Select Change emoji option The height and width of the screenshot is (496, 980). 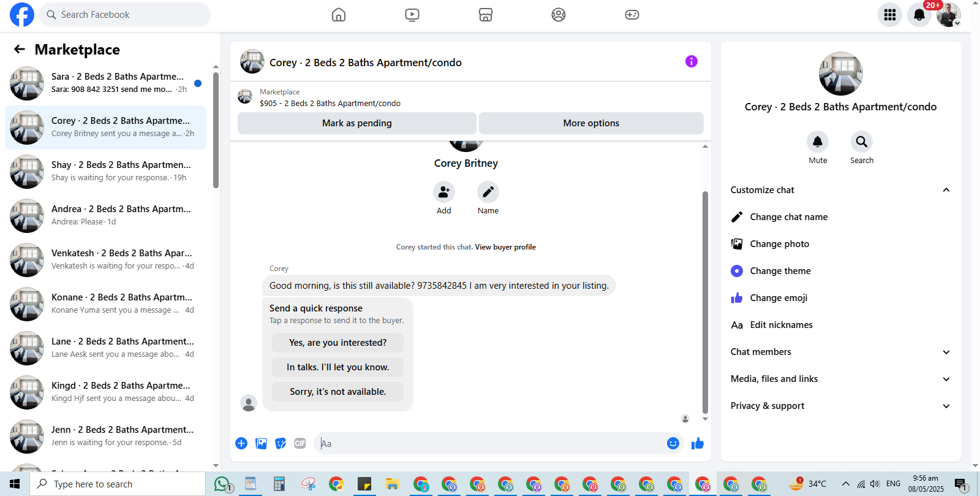tap(840, 298)
